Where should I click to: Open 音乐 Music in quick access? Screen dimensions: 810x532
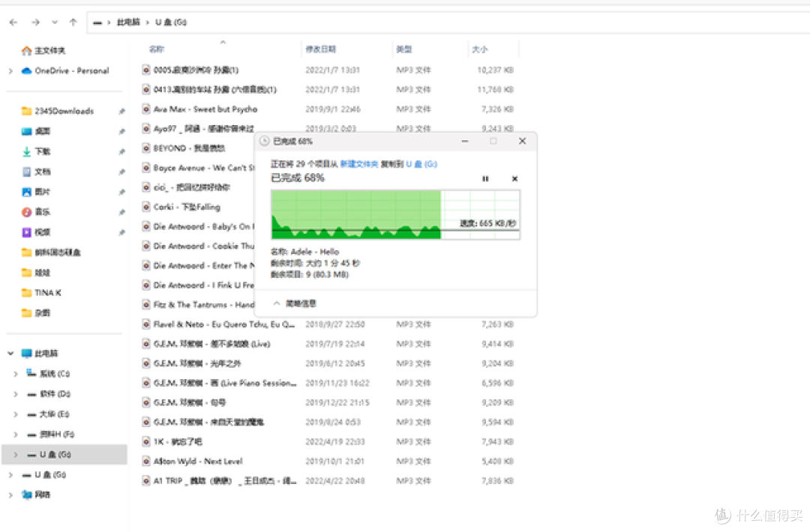[36, 211]
